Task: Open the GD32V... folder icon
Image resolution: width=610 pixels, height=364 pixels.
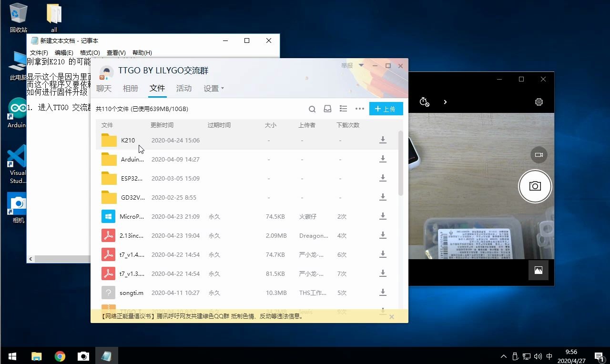Action: pyautogui.click(x=109, y=197)
